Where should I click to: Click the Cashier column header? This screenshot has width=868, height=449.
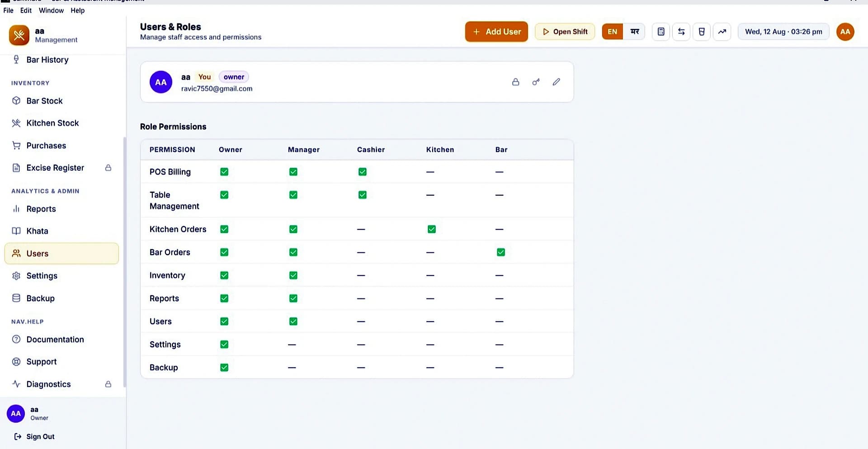point(371,150)
